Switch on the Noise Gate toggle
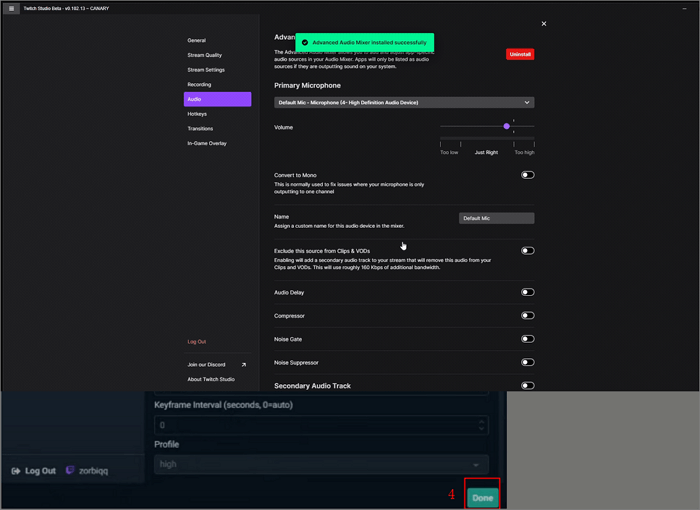This screenshot has height=510, width=700. click(527, 339)
